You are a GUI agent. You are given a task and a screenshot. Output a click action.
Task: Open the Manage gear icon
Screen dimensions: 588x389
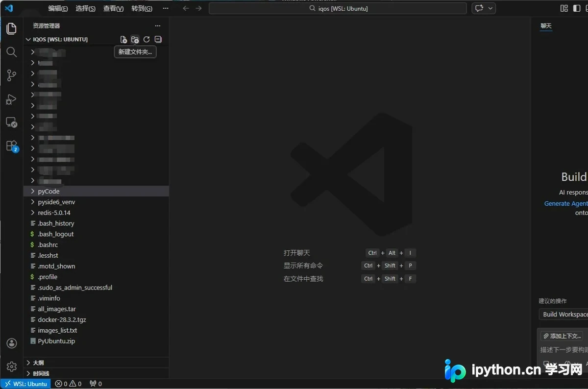click(x=12, y=366)
